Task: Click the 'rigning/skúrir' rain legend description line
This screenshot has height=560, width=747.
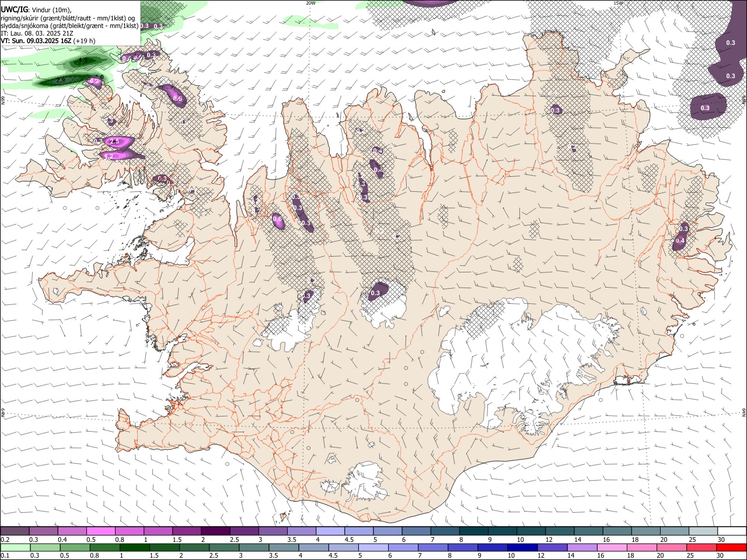Action: pos(68,17)
